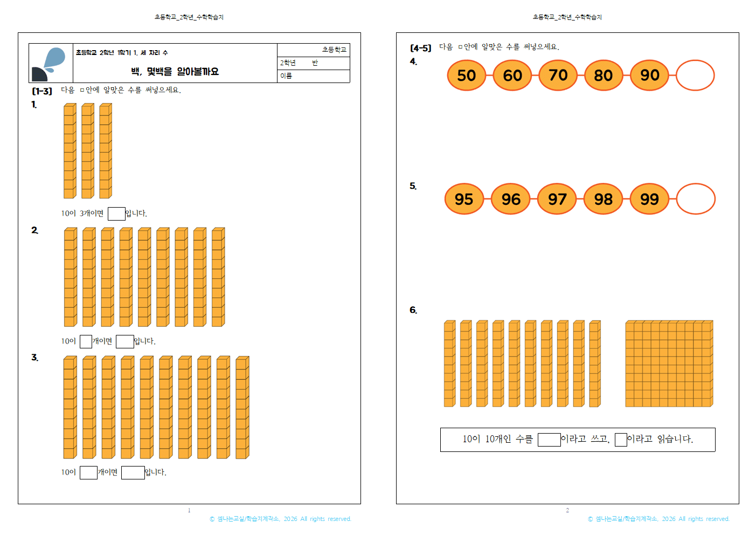Click the page number 2 at bottom
The width and height of the screenshot is (756, 535).
coord(567,510)
